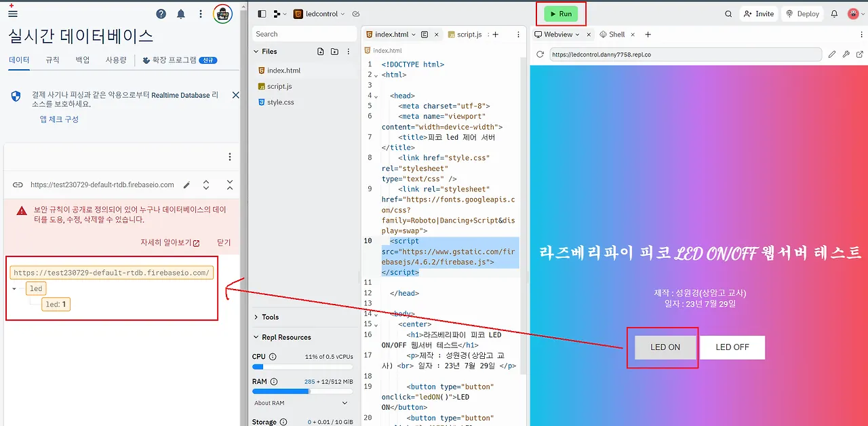Click the Deploy button
Viewport: 868px width, 426px height.
coord(802,14)
